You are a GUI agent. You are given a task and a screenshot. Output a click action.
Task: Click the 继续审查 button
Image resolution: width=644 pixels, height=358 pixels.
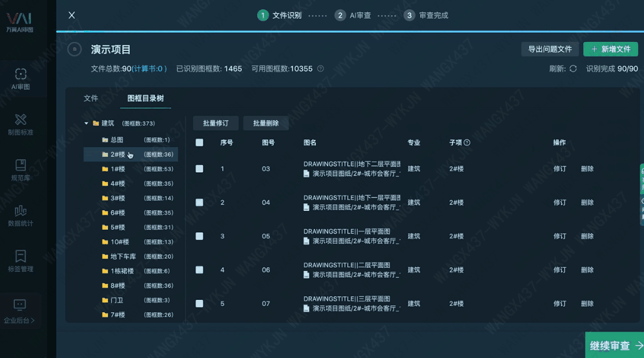tap(615, 346)
